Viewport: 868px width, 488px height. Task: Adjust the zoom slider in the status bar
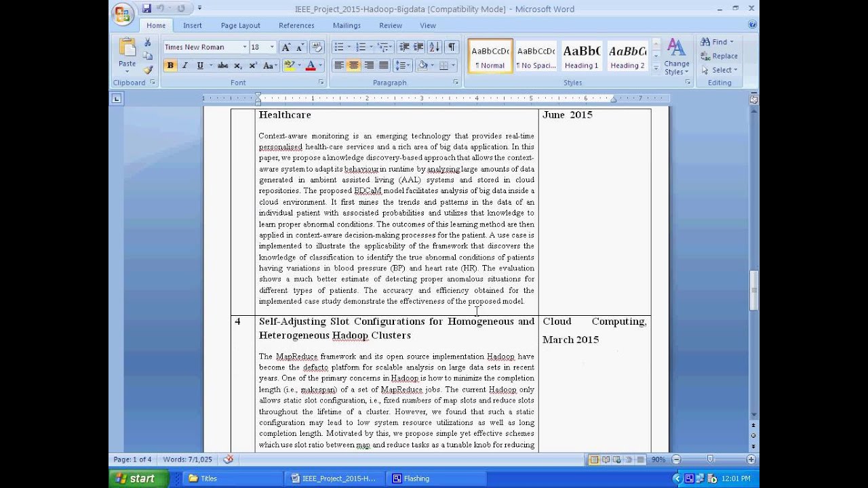point(710,460)
